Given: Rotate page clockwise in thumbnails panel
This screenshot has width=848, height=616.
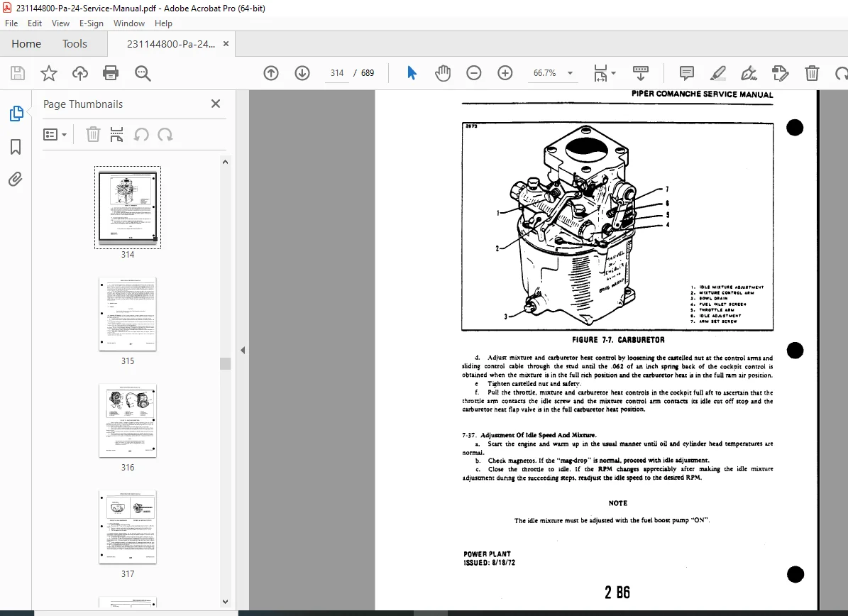Looking at the screenshot, I should click(165, 134).
